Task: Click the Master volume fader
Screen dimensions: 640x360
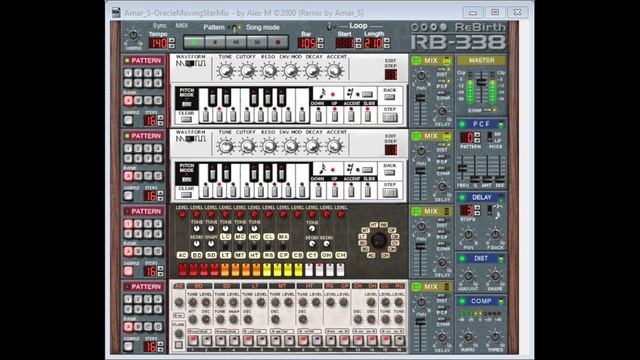Action: (482, 82)
